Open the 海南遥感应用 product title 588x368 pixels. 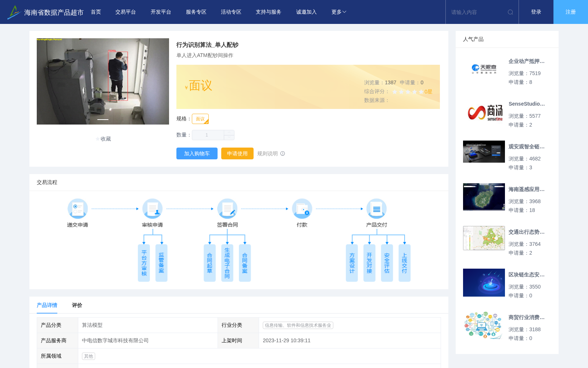click(x=527, y=189)
